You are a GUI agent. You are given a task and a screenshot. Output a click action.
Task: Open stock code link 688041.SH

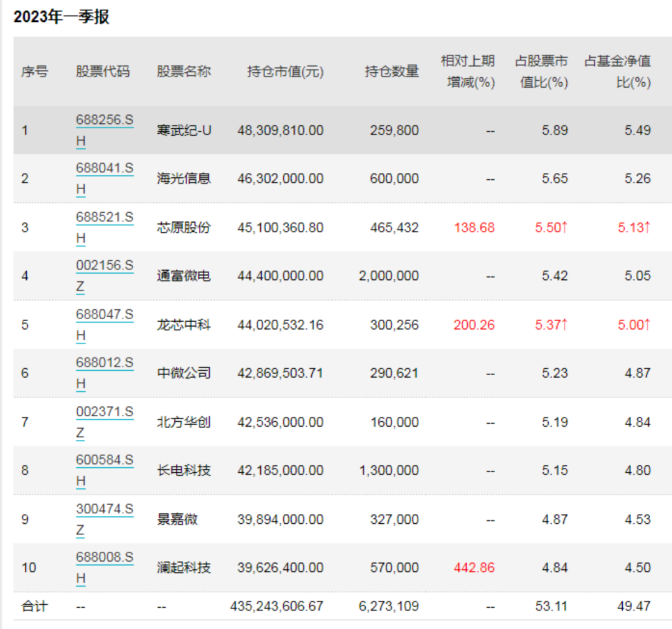[x=105, y=179]
